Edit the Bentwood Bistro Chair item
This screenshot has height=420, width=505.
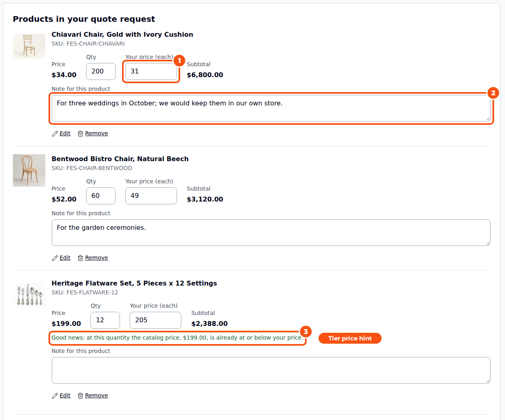tap(65, 258)
